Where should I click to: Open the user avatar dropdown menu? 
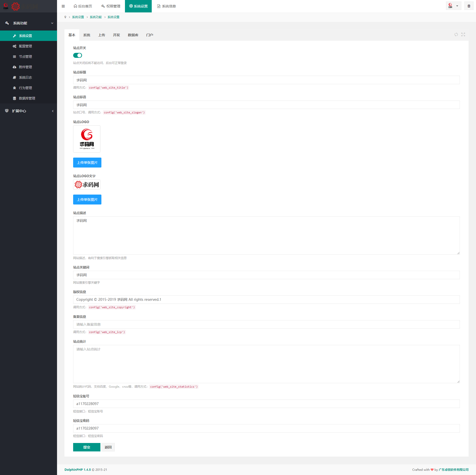tap(453, 6)
